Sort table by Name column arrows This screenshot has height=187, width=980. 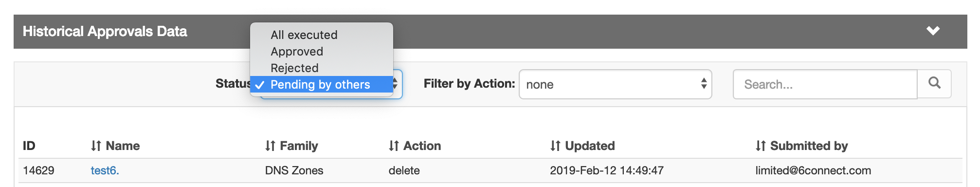click(96, 146)
